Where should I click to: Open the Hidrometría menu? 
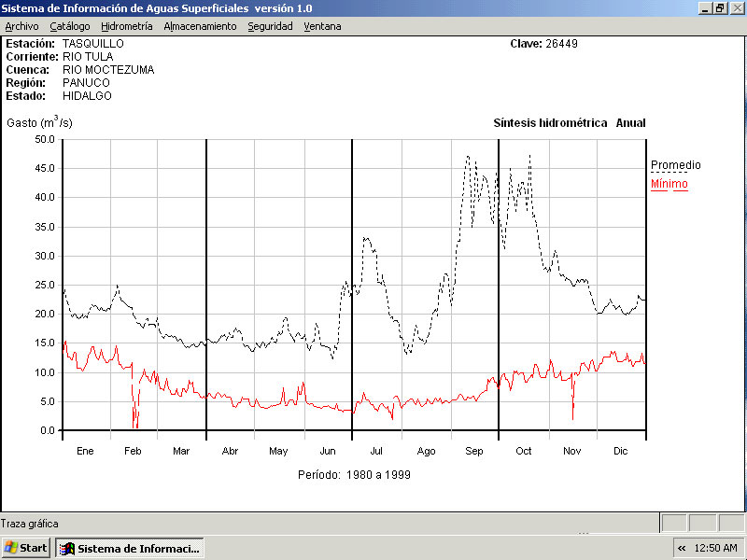click(126, 26)
